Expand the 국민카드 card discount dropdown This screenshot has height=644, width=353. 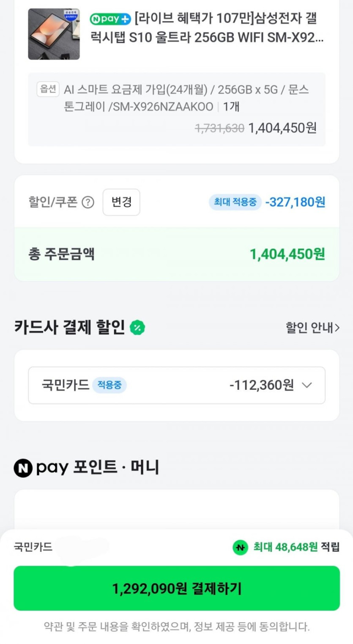tap(176, 385)
